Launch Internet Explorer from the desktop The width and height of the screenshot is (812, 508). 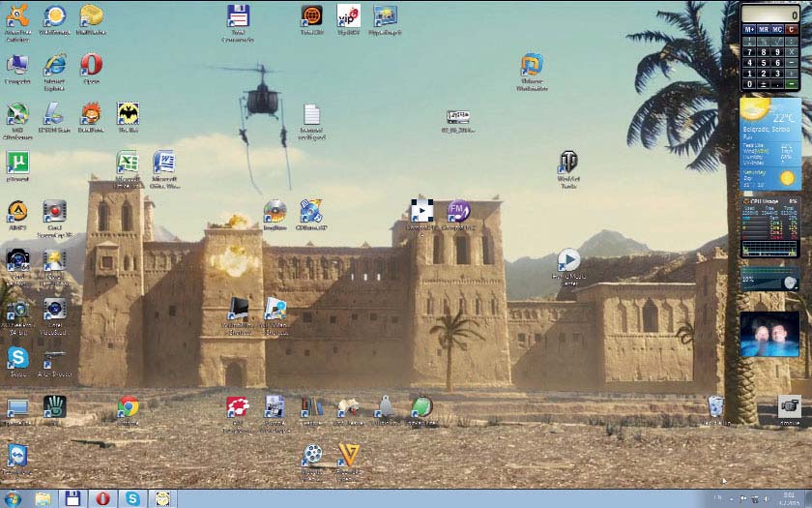coord(54,66)
